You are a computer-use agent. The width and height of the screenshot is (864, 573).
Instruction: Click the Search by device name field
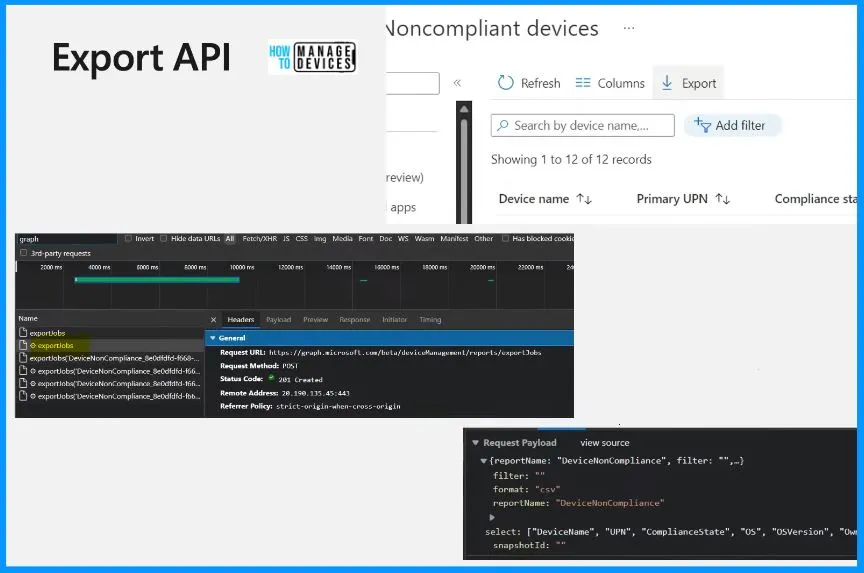(x=582, y=125)
